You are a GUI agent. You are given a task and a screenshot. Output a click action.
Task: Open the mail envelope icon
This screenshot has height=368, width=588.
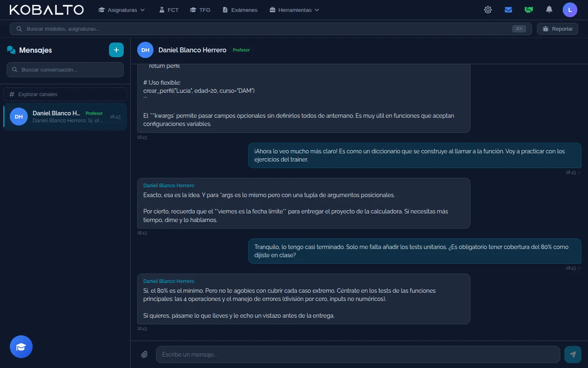coord(508,10)
